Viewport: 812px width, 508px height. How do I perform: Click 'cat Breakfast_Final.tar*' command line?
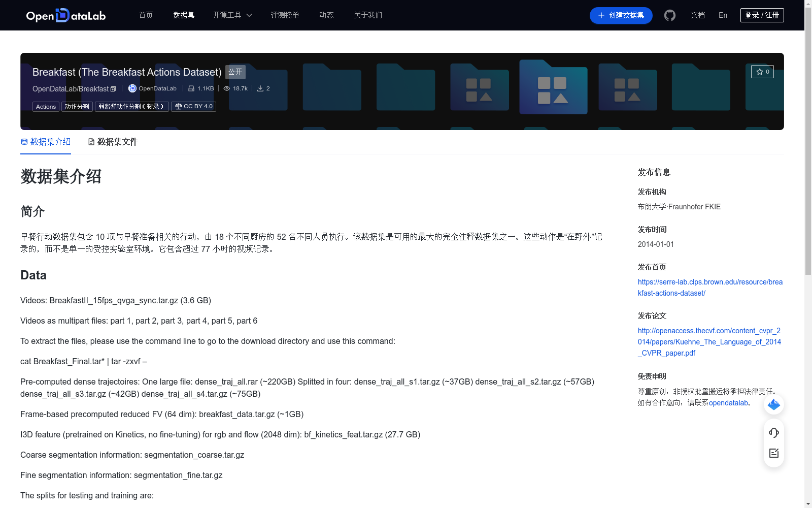84,361
